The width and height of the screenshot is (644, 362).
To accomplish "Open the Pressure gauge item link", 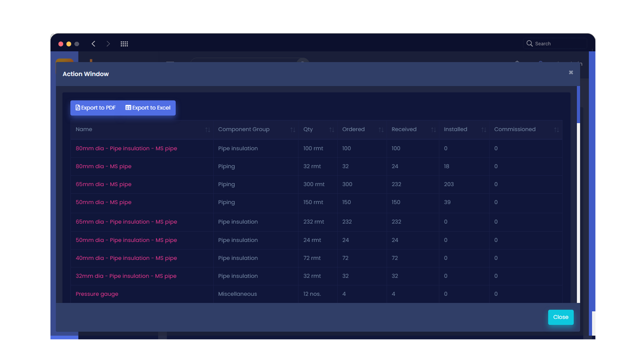I will click(x=97, y=294).
